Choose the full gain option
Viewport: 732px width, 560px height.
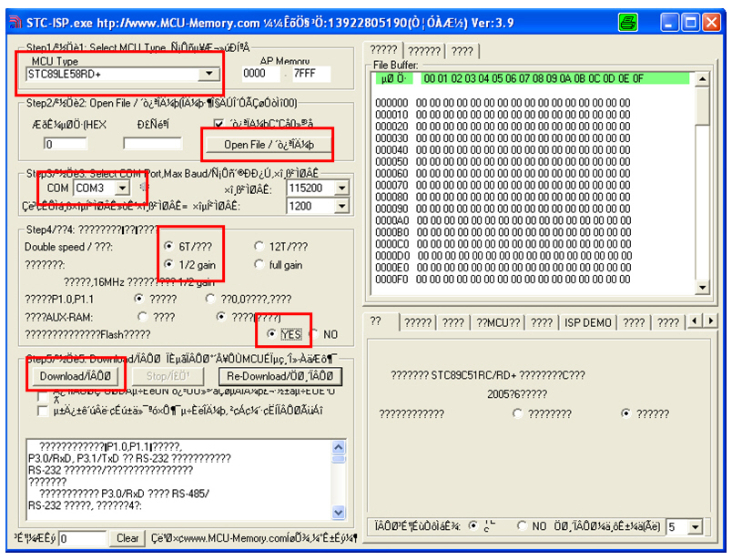(x=259, y=265)
